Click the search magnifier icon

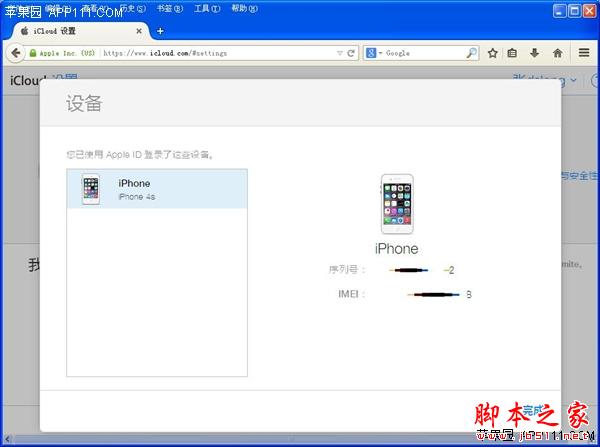coord(471,53)
